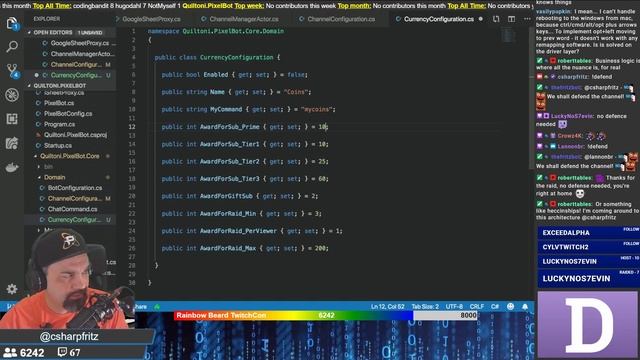
Task: Open the Explorer view icon
Action: click(12, 23)
